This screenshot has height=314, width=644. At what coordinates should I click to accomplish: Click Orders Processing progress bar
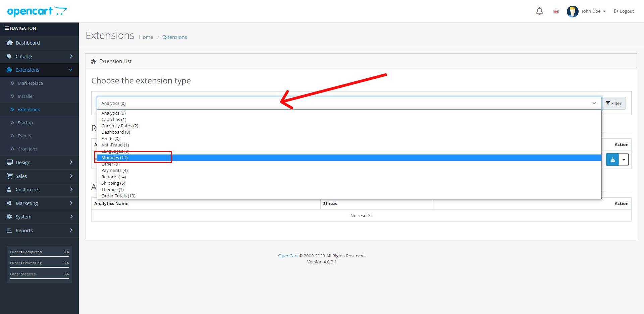tap(39, 267)
